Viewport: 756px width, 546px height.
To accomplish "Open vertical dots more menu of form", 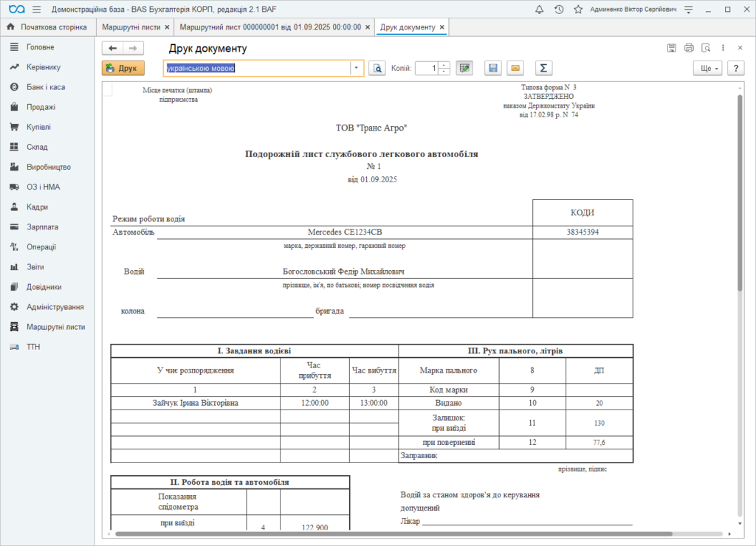I will (x=723, y=48).
